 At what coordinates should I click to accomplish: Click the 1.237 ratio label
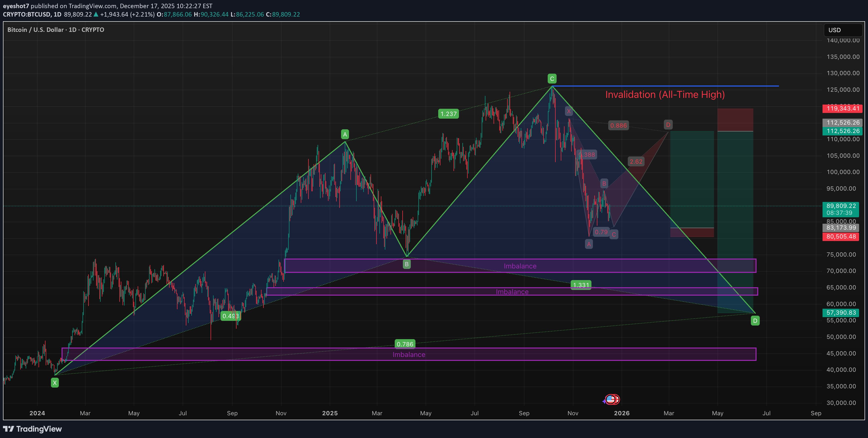pos(449,114)
